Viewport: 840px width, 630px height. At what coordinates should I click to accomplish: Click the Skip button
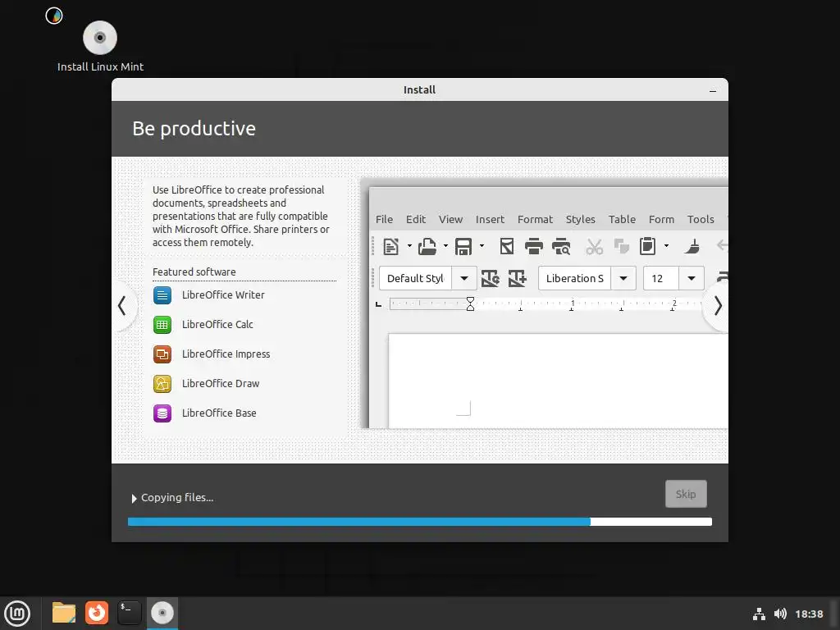686,494
